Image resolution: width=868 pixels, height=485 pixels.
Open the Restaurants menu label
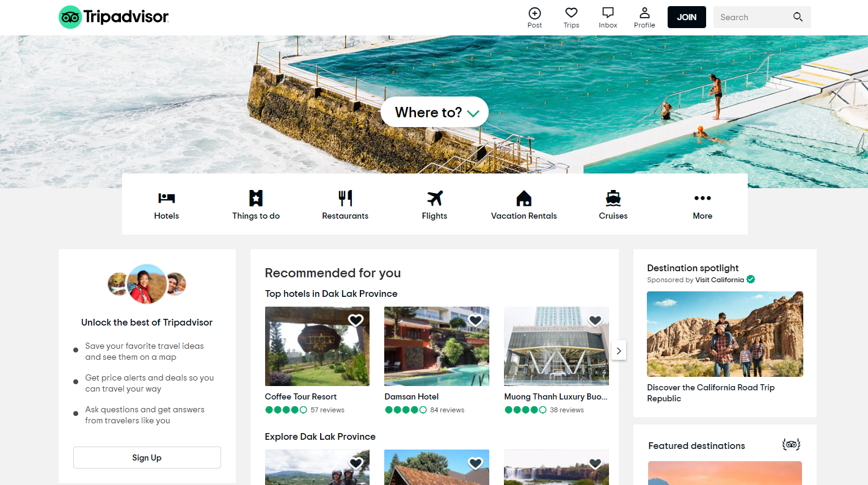[x=345, y=216]
